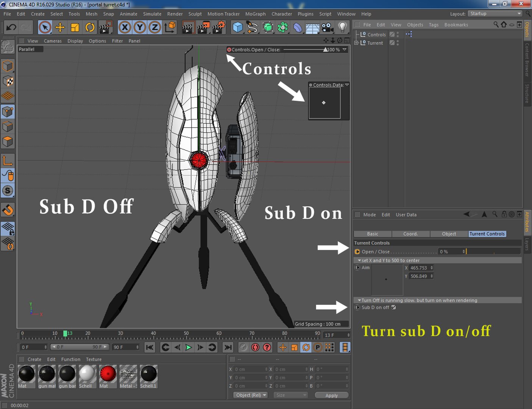Open Object Manager Tags menu
Screen dimensions: 532x409
(434, 25)
